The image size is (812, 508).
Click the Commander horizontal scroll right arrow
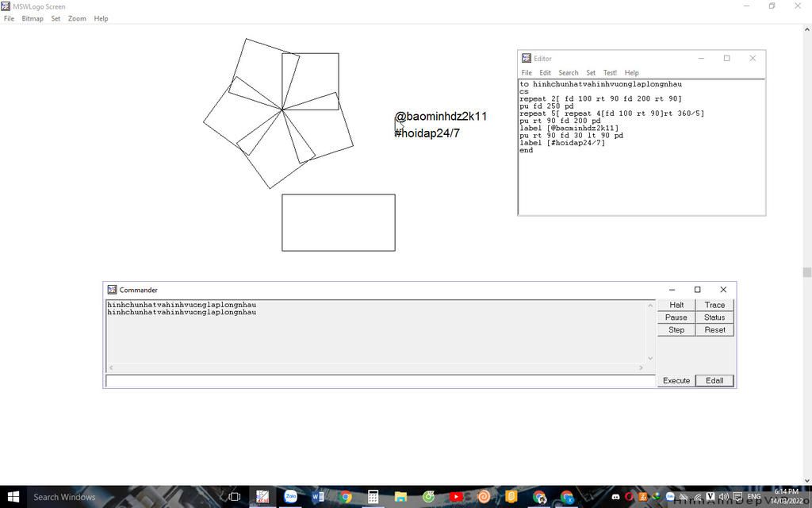click(x=641, y=368)
